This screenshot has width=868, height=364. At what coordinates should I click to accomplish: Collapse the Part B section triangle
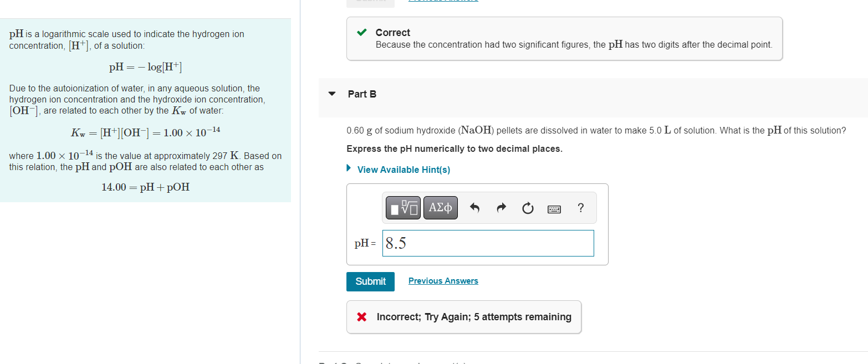331,94
